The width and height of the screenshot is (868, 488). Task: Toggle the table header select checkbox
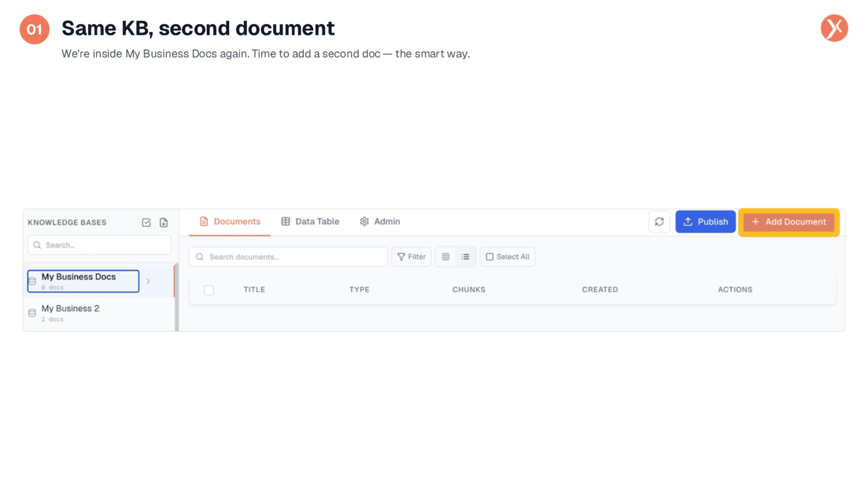[209, 290]
